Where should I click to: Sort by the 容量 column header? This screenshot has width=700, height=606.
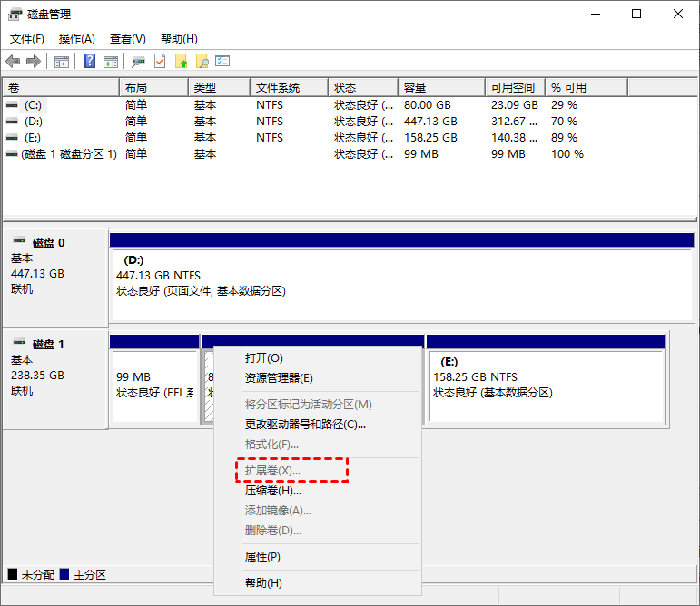click(415, 87)
